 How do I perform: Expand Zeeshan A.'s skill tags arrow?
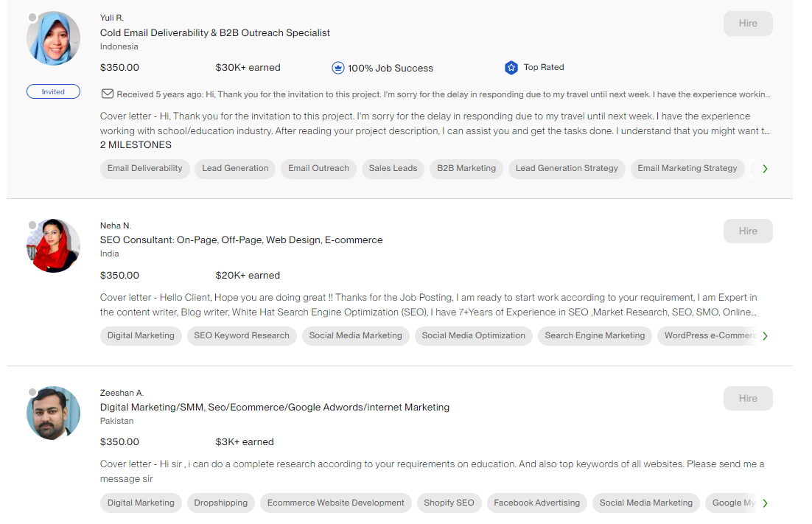pyautogui.click(x=765, y=503)
